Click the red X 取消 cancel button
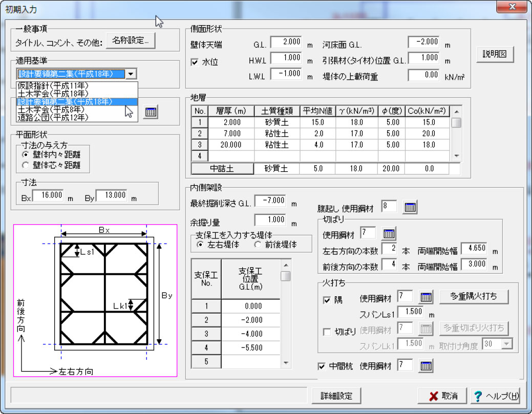Screen dimensions: 532x414 441,396
